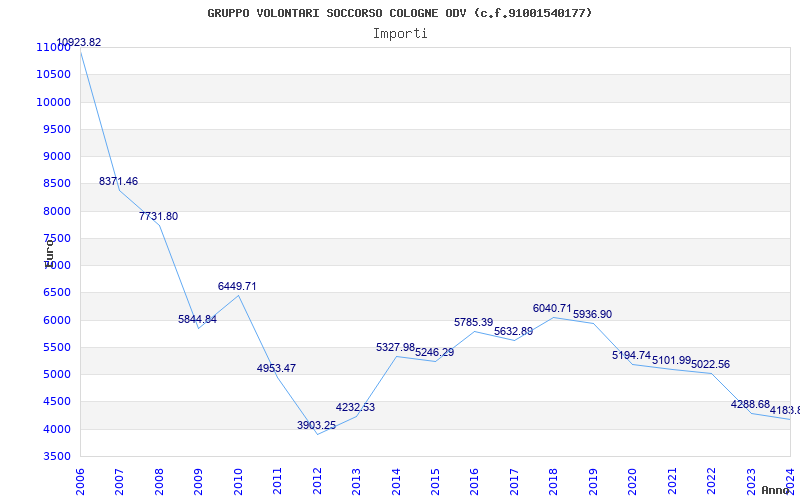Select data label 6040.71
The image size is (800, 500).
coord(553,308)
